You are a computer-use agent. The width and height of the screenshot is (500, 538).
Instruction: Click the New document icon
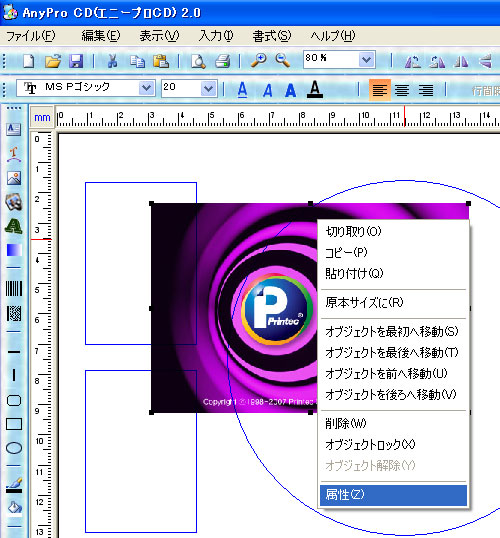point(28,61)
